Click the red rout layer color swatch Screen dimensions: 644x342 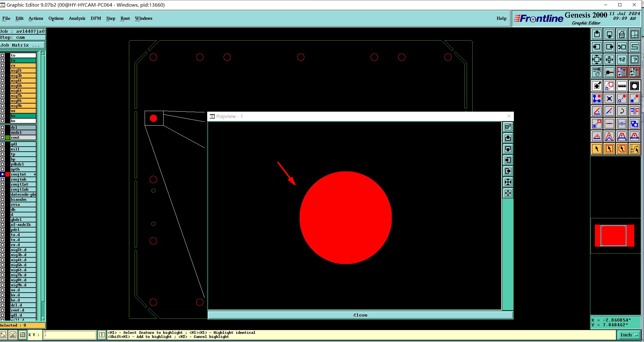8,174
